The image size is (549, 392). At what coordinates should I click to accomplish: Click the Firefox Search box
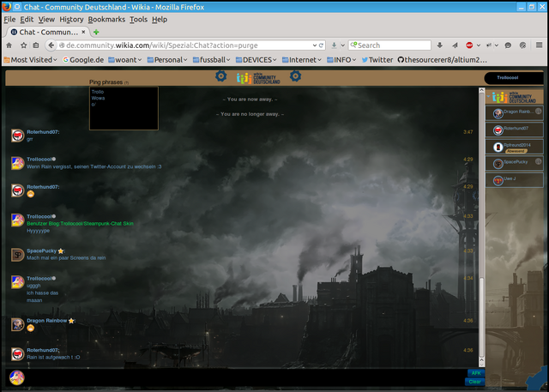[389, 45]
